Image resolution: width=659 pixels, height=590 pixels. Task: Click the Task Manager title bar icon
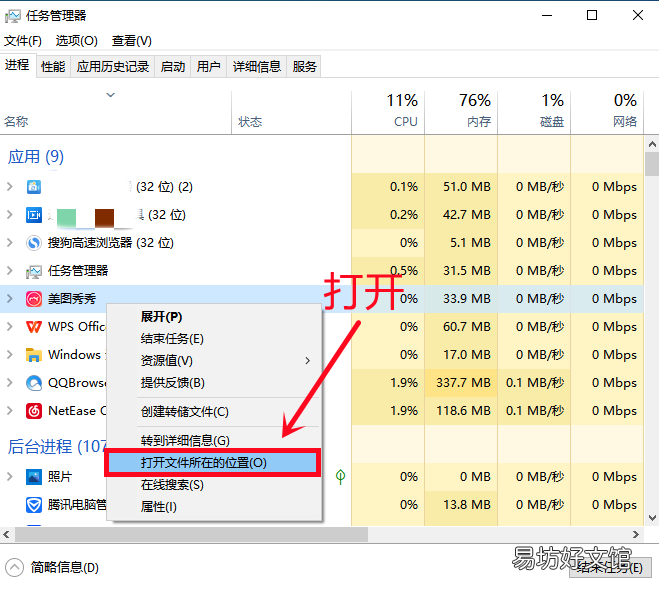(x=13, y=16)
